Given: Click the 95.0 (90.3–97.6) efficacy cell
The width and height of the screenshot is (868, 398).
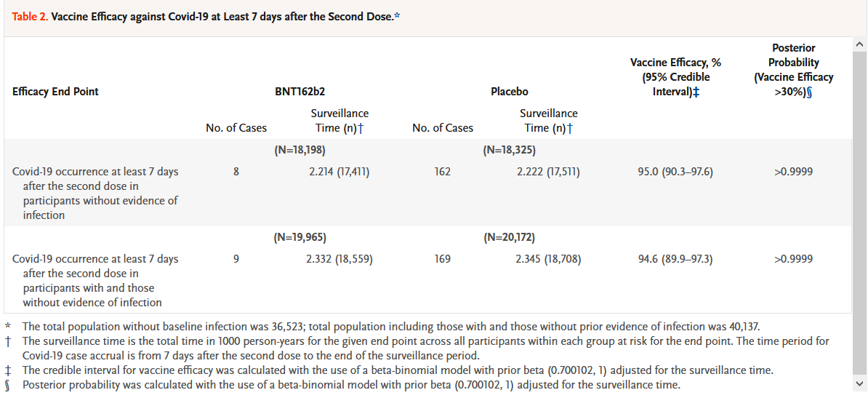Looking at the screenshot, I should pos(675,172).
